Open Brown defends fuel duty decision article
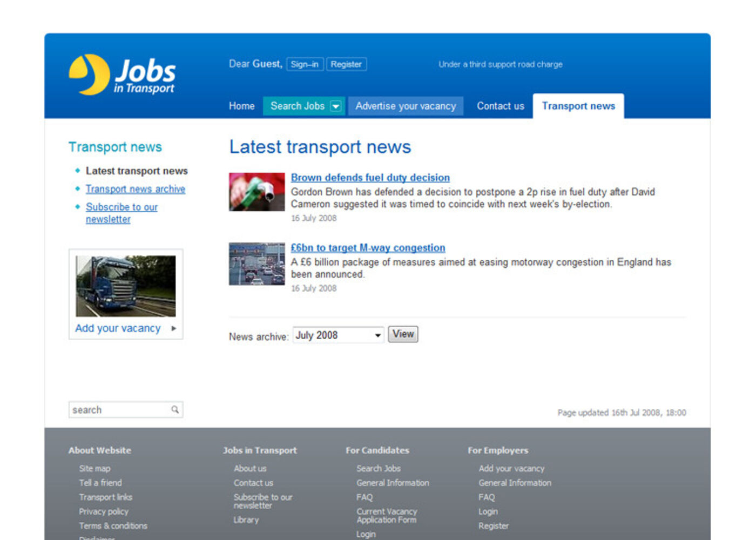 [x=370, y=178]
